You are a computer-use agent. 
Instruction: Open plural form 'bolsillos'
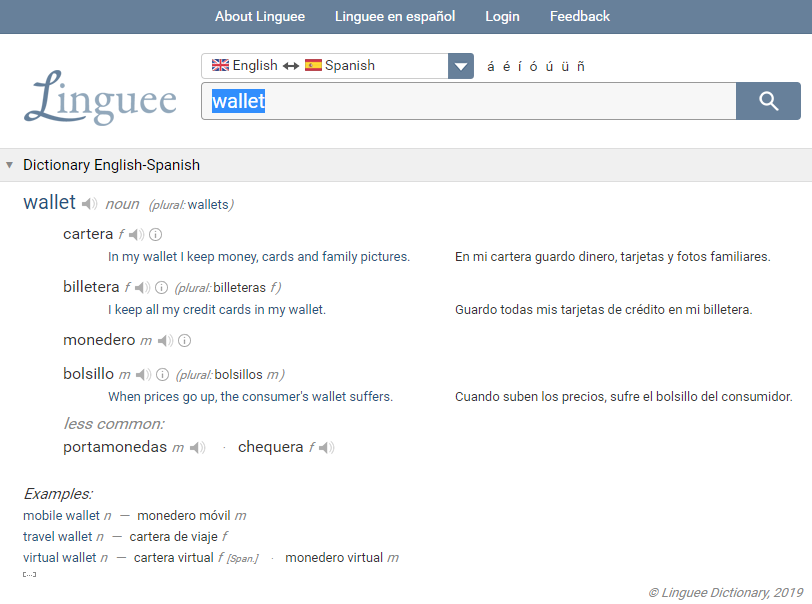pos(239,375)
